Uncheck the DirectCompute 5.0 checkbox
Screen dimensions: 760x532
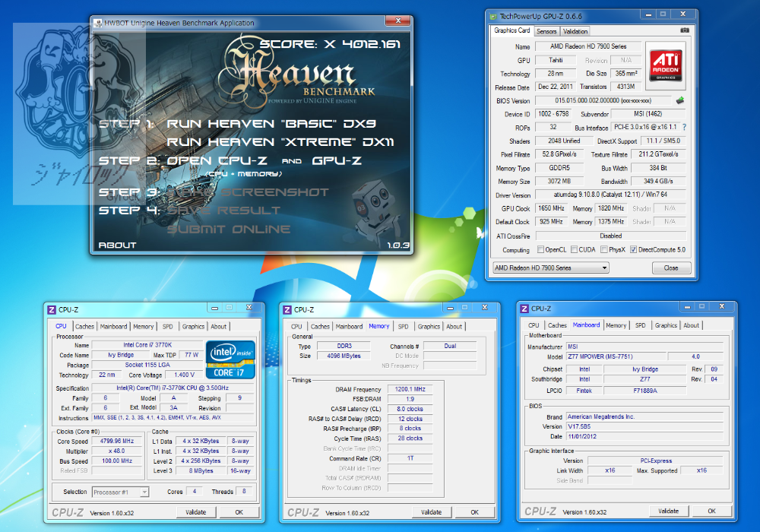point(633,249)
